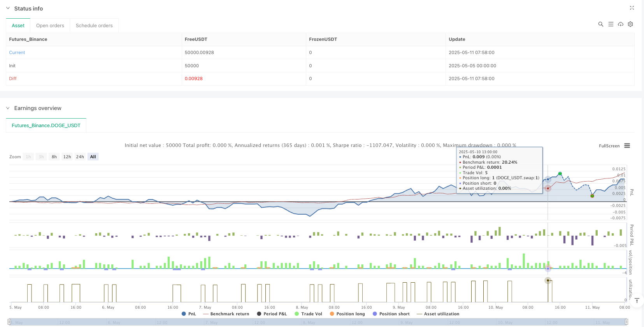Toggle the Position long legend series
This screenshot has height=327, width=644.
pos(347,314)
